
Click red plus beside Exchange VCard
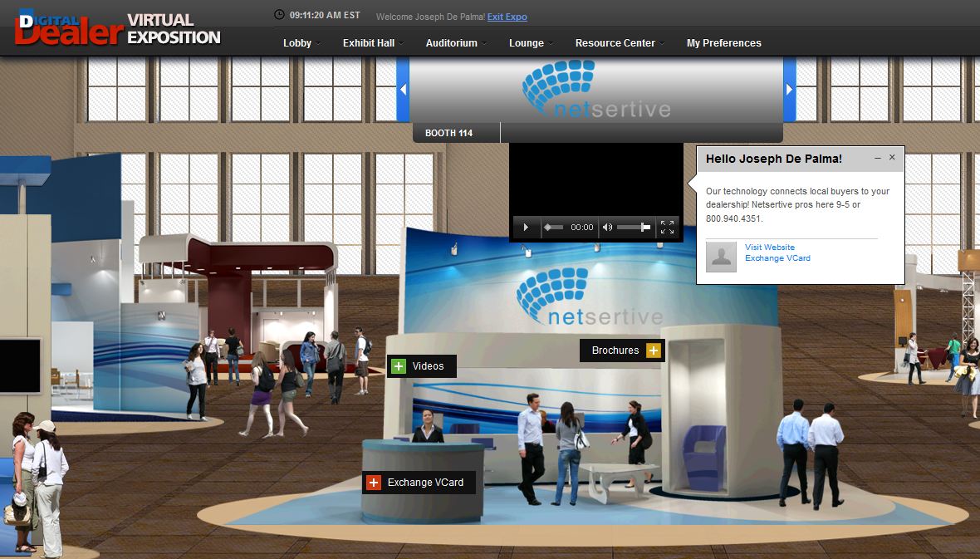[374, 483]
